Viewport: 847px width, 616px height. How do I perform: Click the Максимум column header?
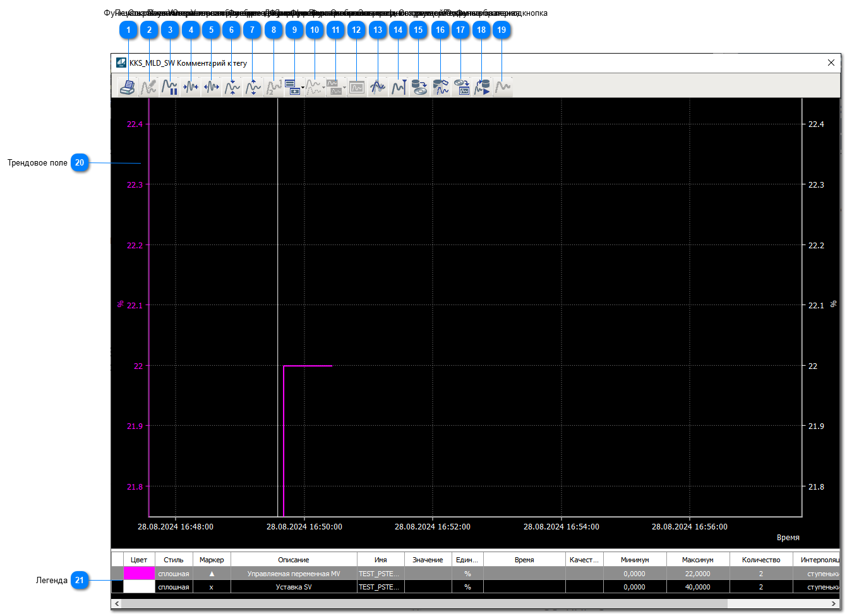point(698,560)
